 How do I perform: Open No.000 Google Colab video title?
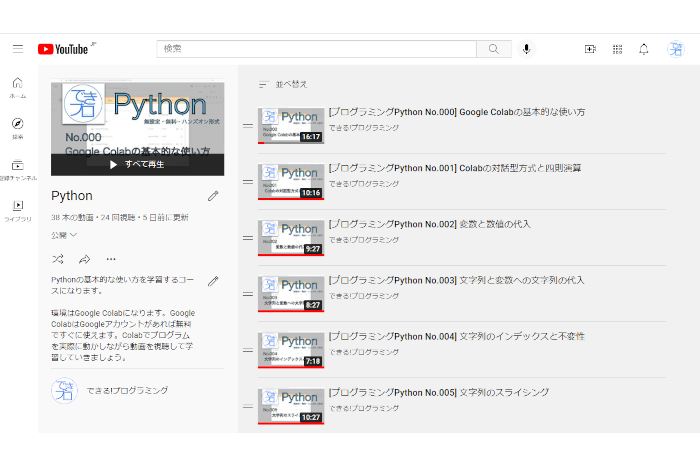click(457, 112)
